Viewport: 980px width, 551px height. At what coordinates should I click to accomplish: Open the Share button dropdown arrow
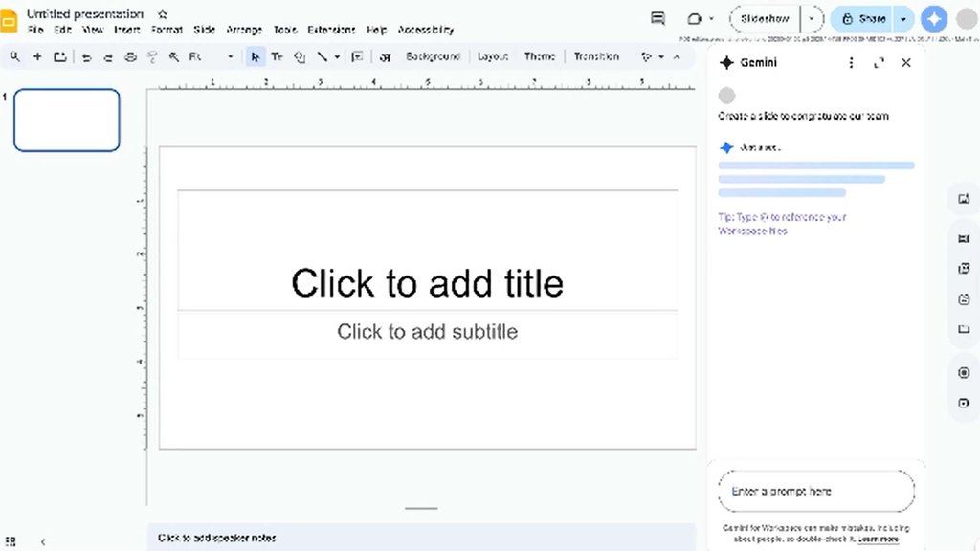(x=903, y=18)
